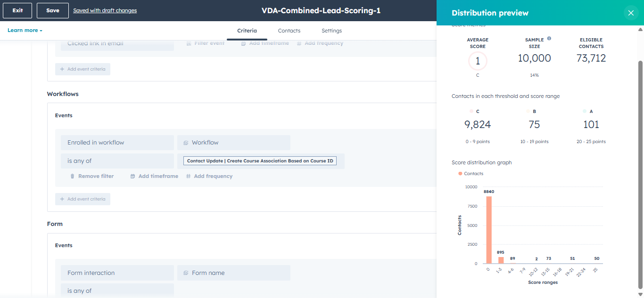Image resolution: width=644 pixels, height=298 pixels.
Task: Switch to the Settings tab
Action: tap(332, 31)
